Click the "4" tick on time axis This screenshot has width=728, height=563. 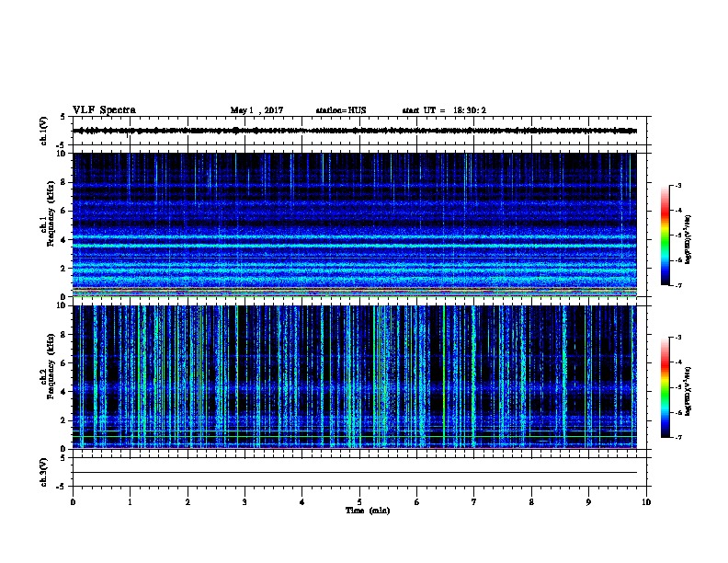point(302,502)
